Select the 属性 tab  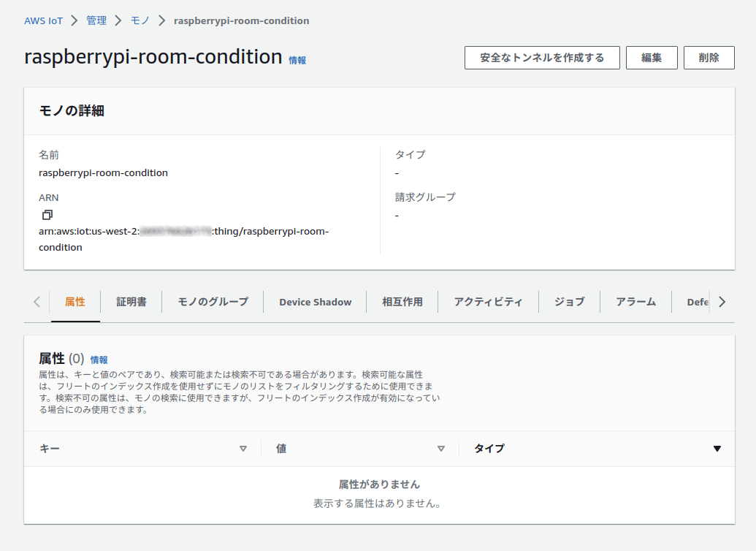[75, 302]
